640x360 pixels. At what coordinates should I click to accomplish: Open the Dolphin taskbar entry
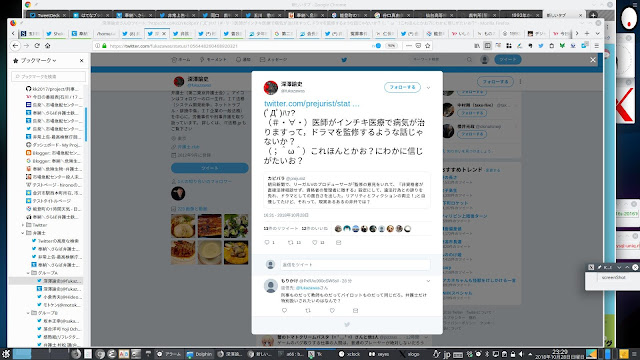199,354
